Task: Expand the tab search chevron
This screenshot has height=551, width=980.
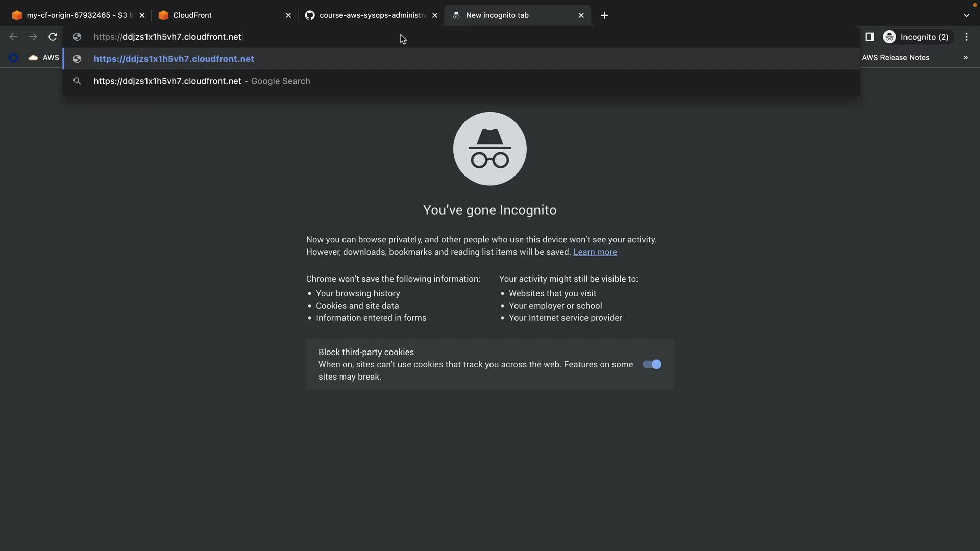Action: coord(966,15)
